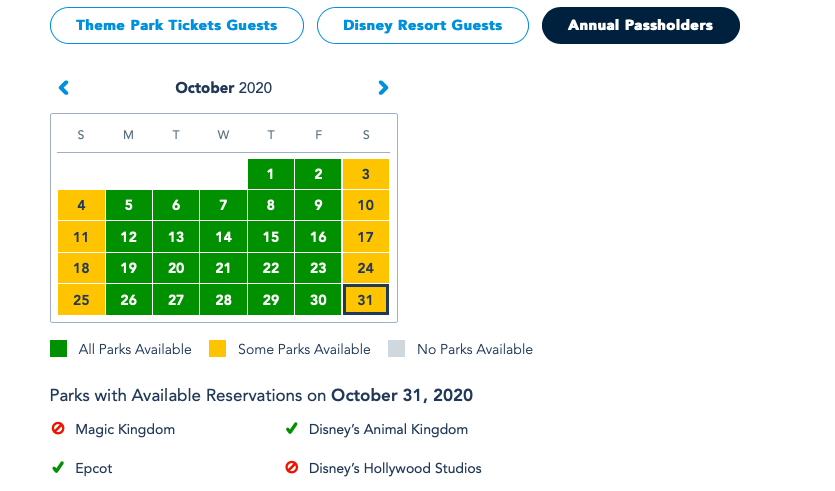
Task: Switch to Theme Park Tickets Guests tab
Action: [177, 25]
